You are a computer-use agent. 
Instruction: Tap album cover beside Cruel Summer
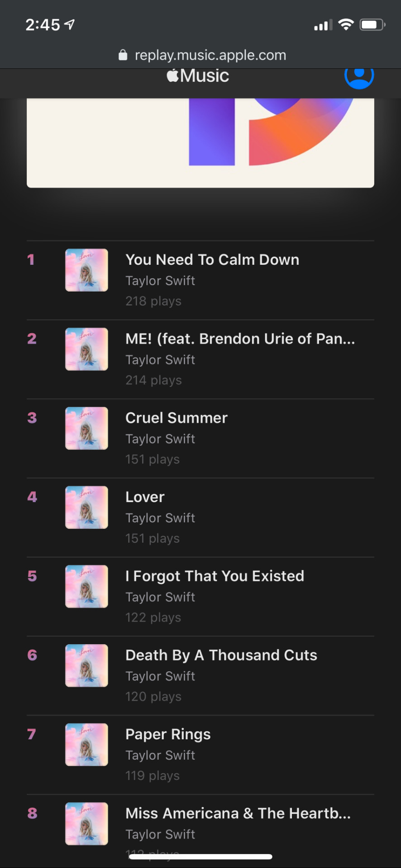[x=86, y=428]
